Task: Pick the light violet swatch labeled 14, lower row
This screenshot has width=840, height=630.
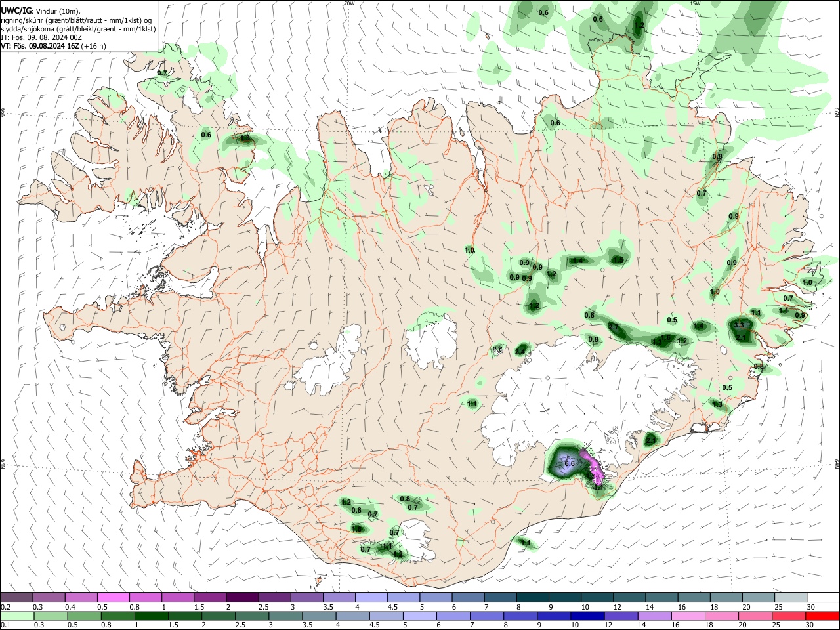Action: click(654, 616)
